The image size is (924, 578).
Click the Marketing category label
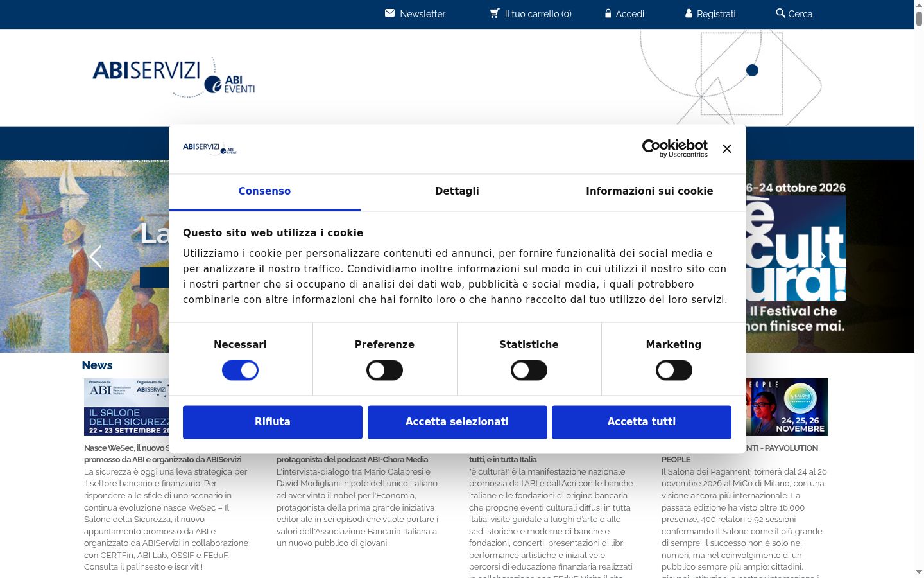pyautogui.click(x=674, y=345)
